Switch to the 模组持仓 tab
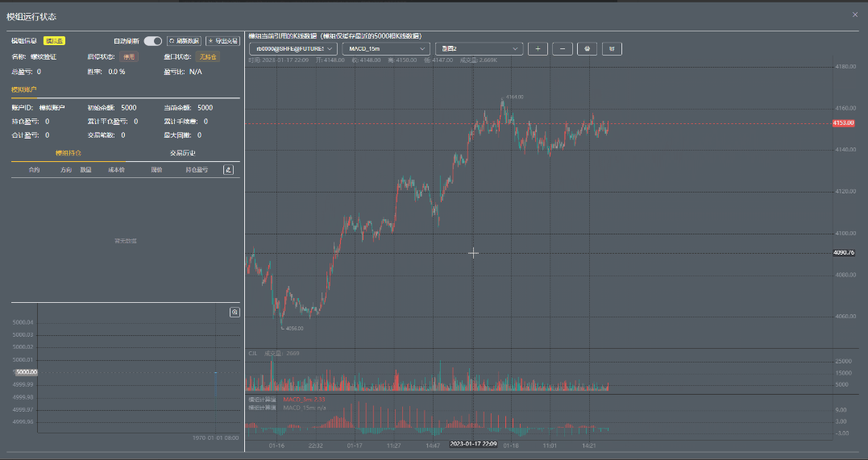 coord(69,153)
